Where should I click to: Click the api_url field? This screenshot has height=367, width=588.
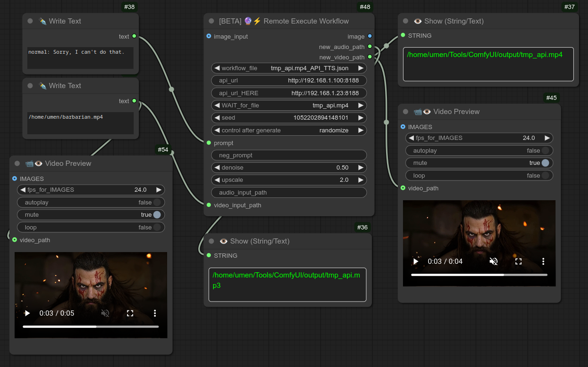(289, 81)
